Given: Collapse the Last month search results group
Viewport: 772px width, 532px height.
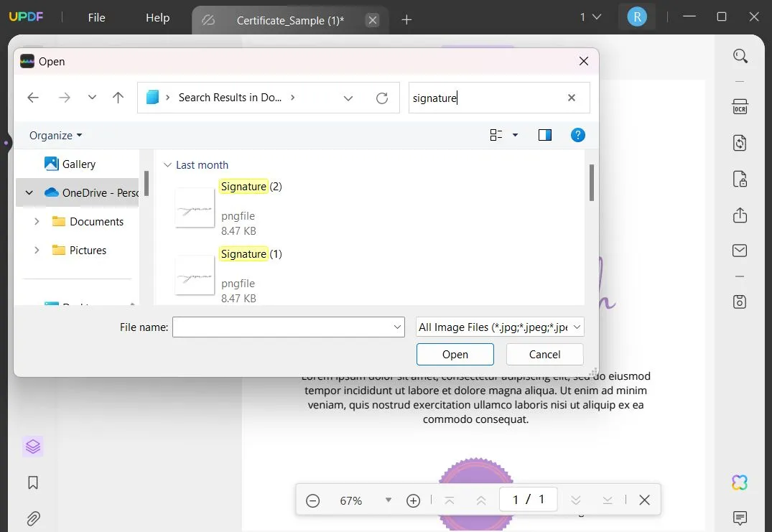Looking at the screenshot, I should click(x=168, y=164).
